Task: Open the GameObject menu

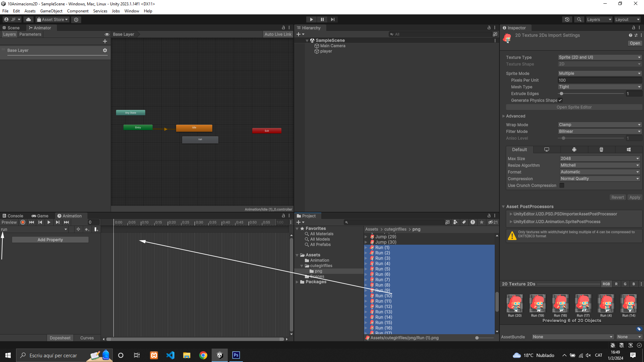Action: (51, 11)
